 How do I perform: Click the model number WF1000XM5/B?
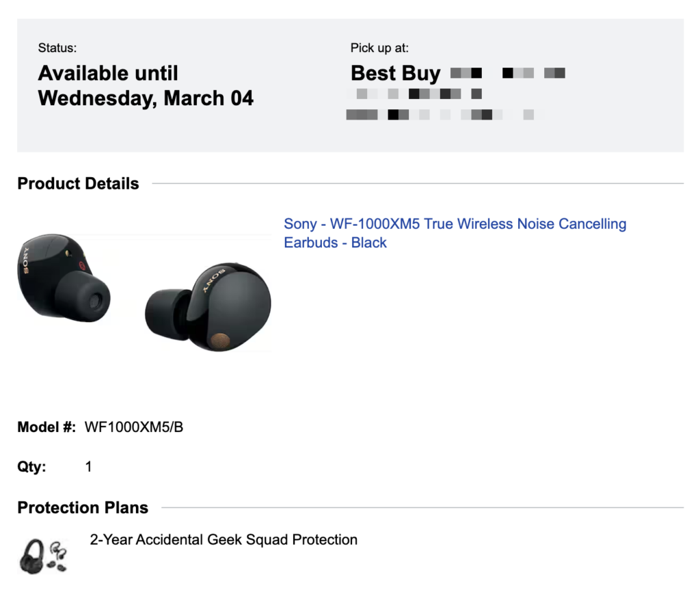[x=134, y=428]
